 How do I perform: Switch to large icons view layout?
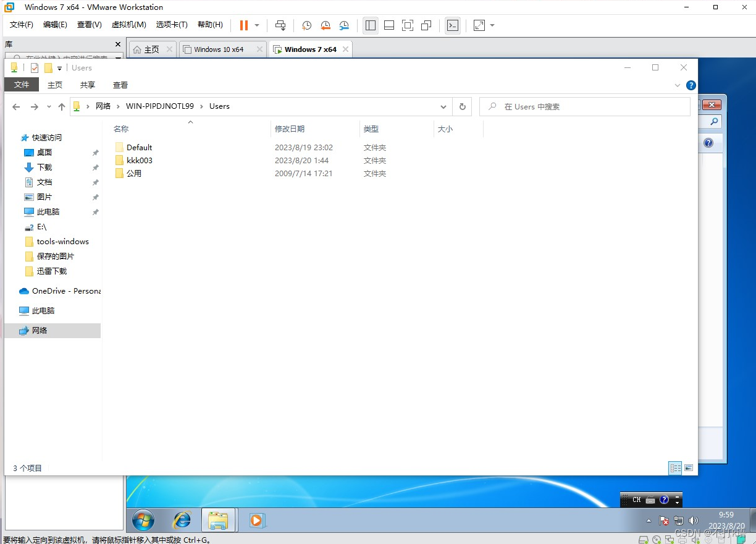[x=689, y=468]
